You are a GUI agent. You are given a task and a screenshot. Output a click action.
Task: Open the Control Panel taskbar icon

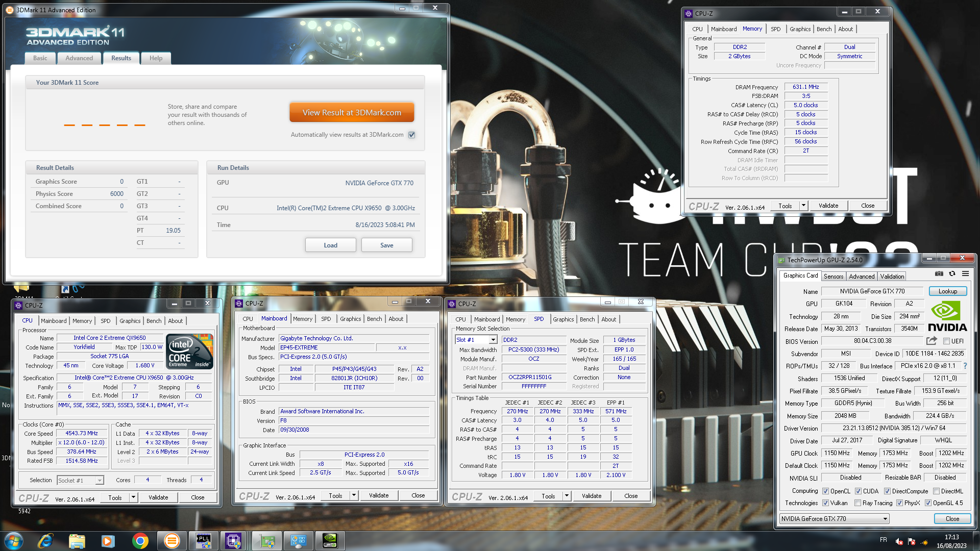coord(299,541)
